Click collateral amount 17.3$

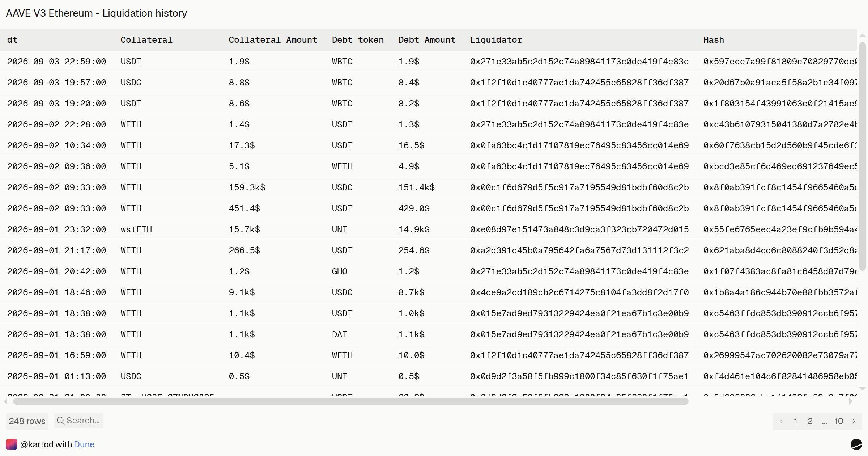click(242, 145)
